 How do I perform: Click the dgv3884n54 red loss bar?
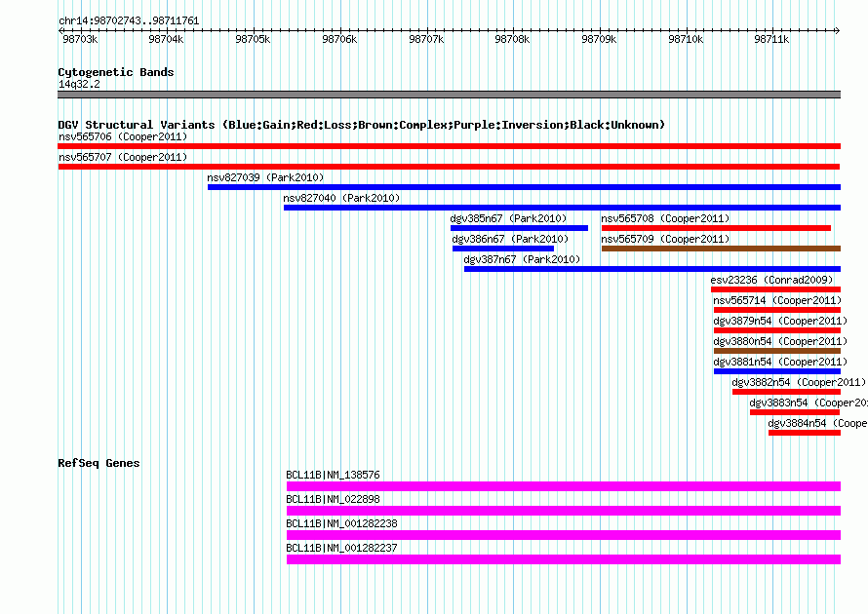click(805, 433)
